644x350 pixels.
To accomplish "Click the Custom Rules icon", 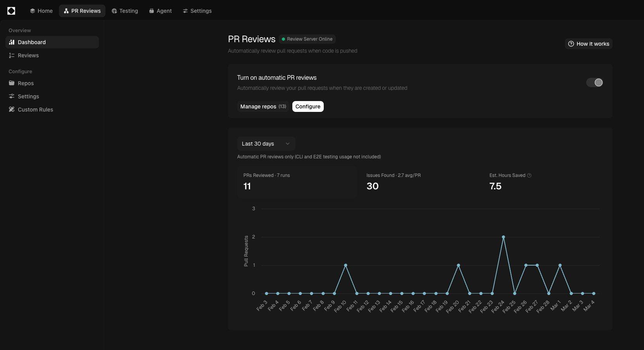I will [12, 110].
